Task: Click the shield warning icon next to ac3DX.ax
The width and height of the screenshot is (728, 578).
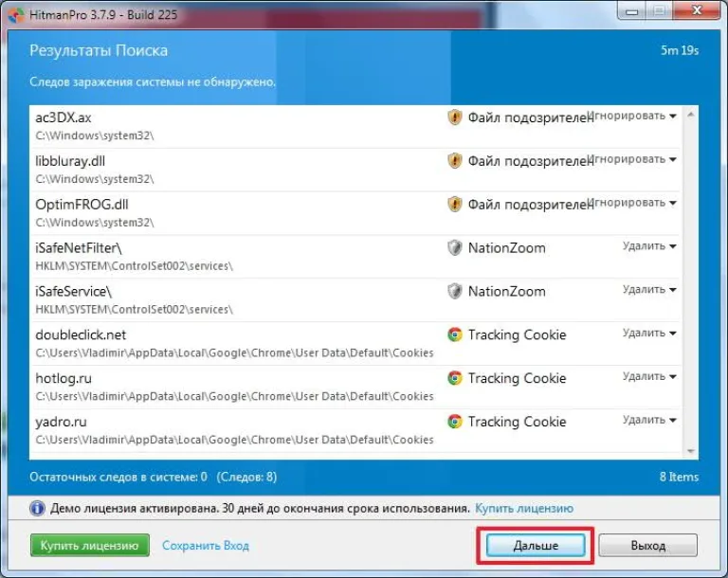Action: click(455, 117)
